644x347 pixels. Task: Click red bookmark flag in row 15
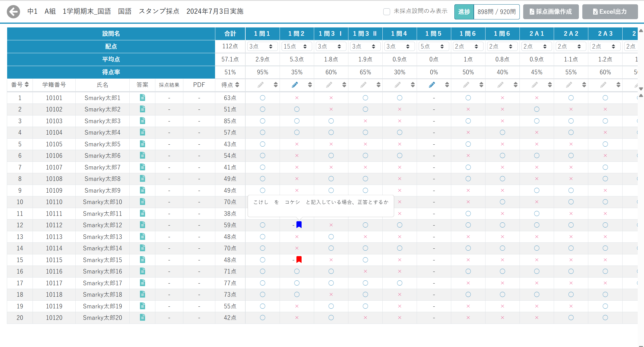[x=299, y=260]
